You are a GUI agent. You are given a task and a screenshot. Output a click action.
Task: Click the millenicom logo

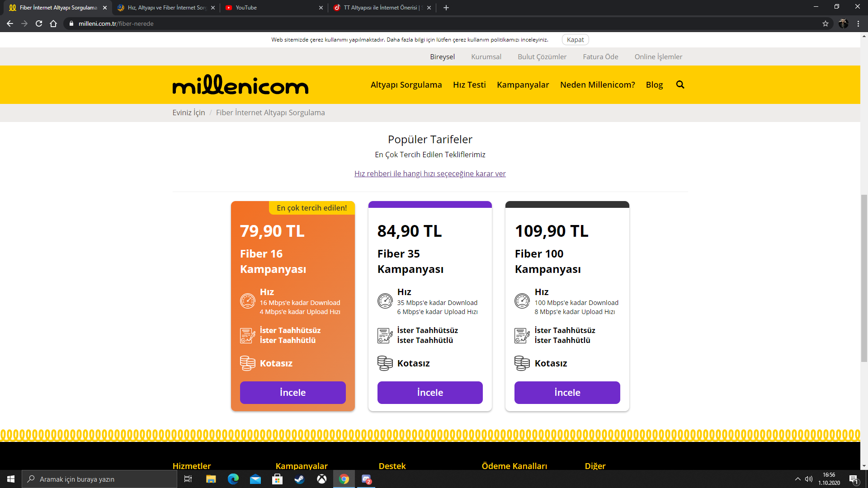coord(240,85)
